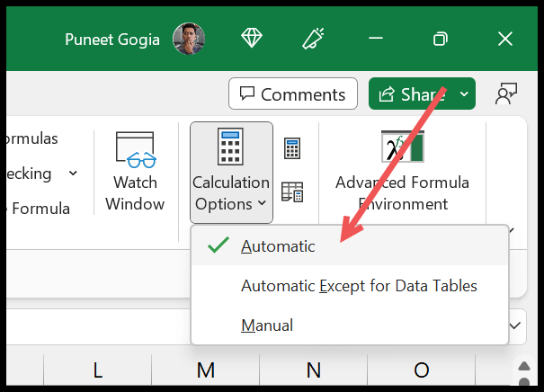The width and height of the screenshot is (544, 392).
Task: Click the Calculate Now icon
Action: click(292, 148)
